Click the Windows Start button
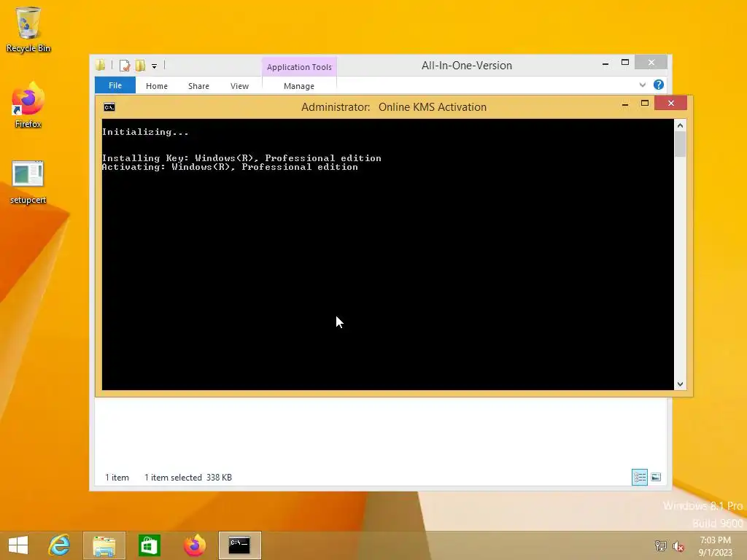747x560 pixels. tap(18, 545)
